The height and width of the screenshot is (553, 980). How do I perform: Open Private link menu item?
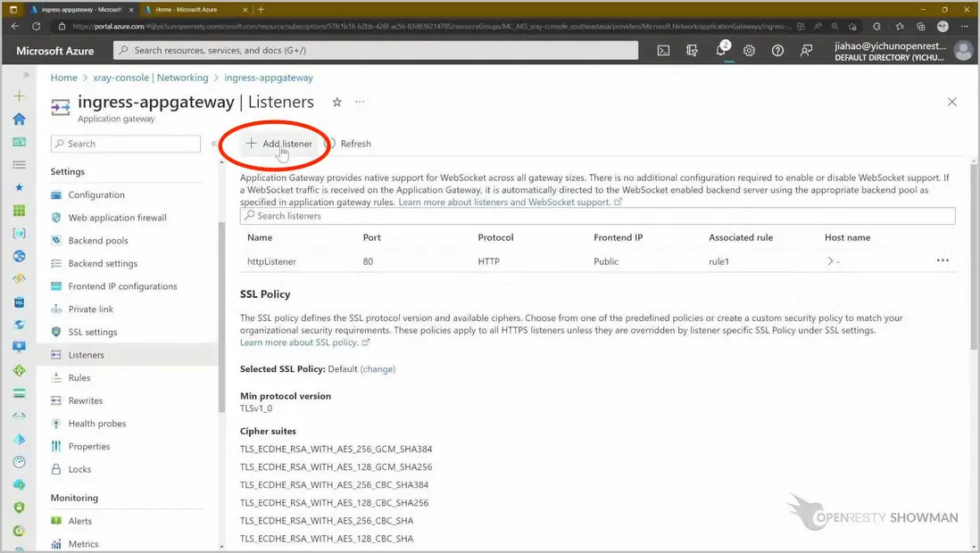91,310
